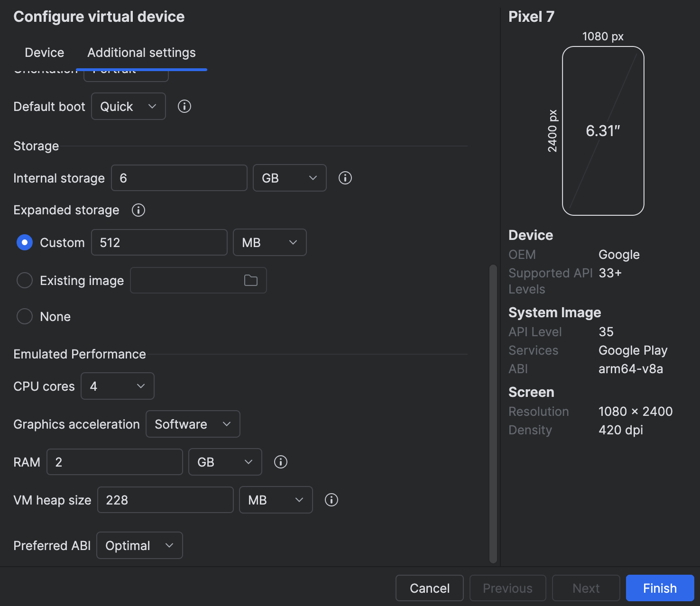This screenshot has width=700, height=606.
Task: Click the Pixel 7 device preview outline
Action: [x=603, y=131]
